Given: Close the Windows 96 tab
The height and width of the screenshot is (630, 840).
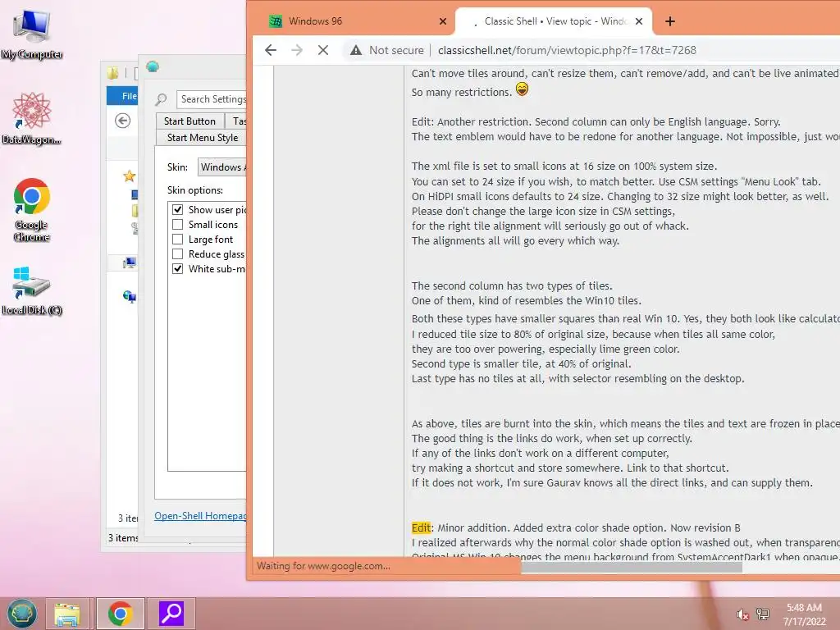Looking at the screenshot, I should [x=442, y=21].
